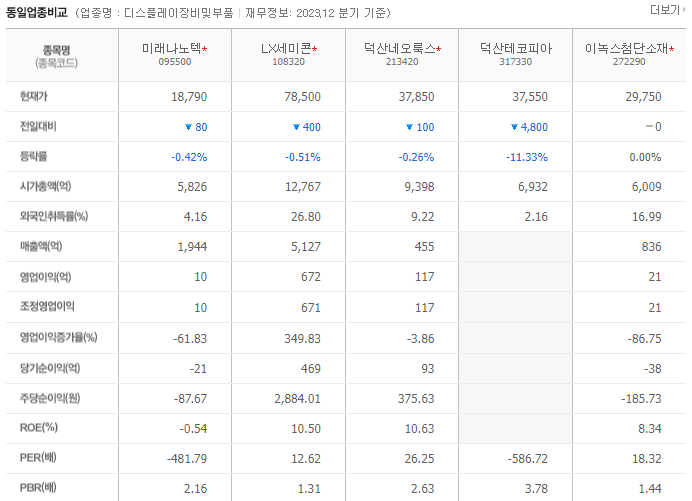Click the change rate 0.00%
Screen dimensions: 692x501
pyautogui.click(x=645, y=157)
